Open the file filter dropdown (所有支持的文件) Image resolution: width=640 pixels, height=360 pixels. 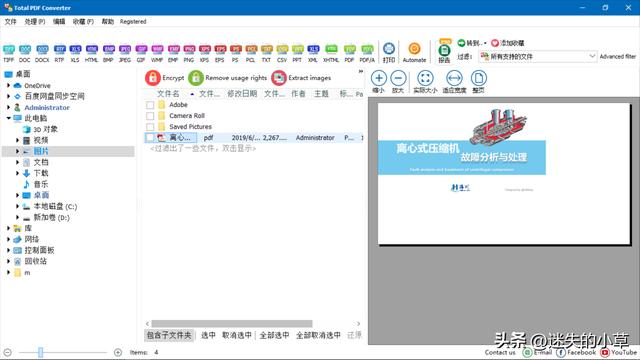coord(538,56)
